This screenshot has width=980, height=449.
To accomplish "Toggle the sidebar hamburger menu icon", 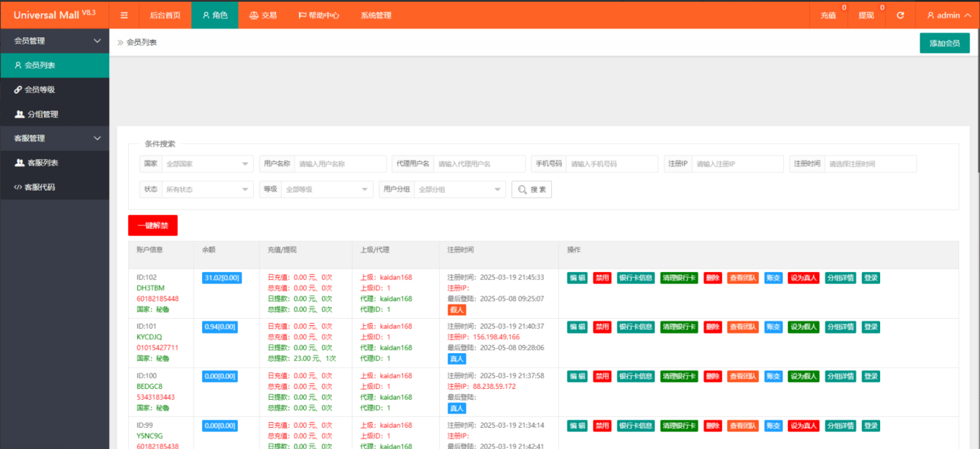I will point(124,16).
